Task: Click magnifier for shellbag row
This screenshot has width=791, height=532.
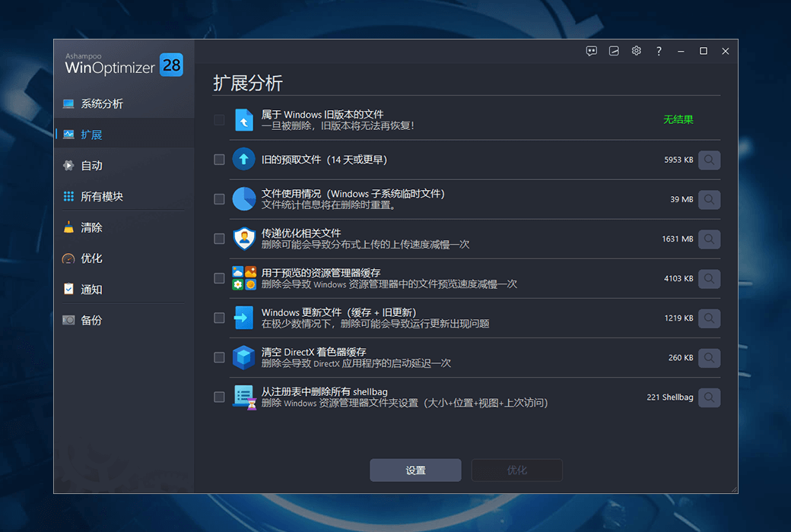Action: click(x=709, y=397)
